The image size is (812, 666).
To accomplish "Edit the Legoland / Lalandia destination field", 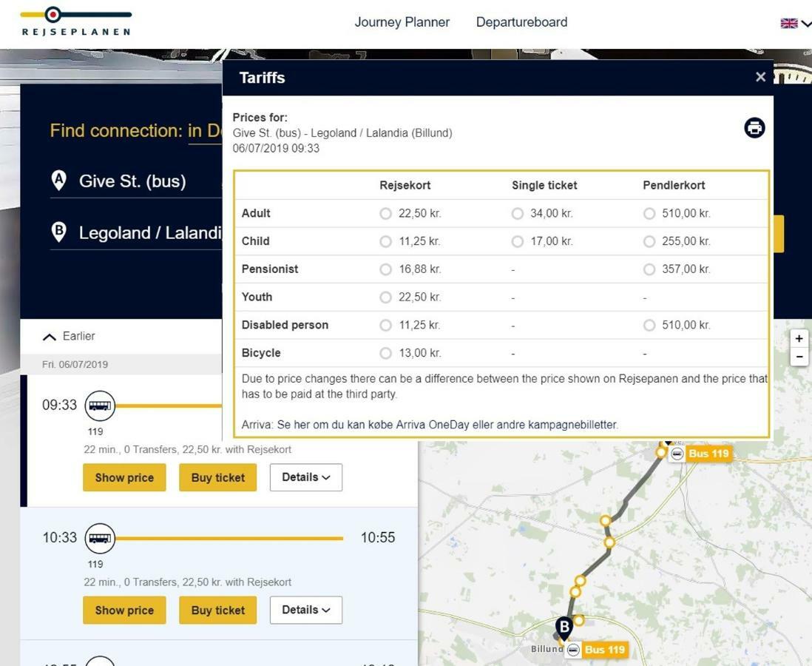I will (x=136, y=232).
